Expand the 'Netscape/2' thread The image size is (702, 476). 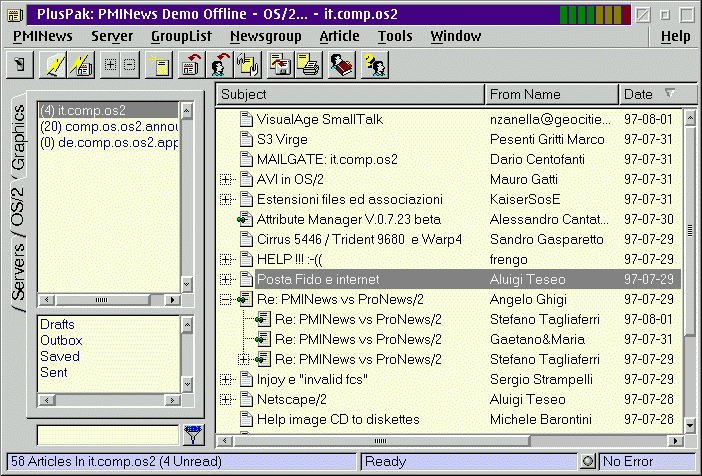click(x=225, y=399)
